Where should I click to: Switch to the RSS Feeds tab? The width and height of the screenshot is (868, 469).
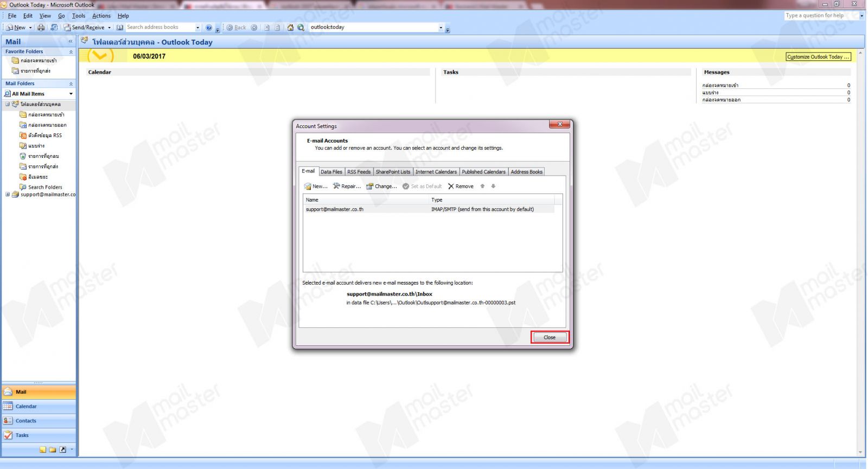pyautogui.click(x=359, y=172)
